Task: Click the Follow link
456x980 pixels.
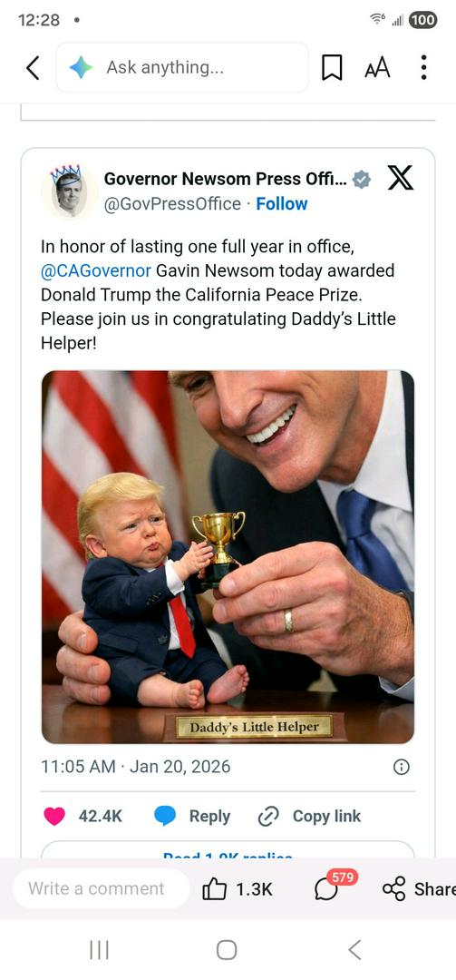Action: [282, 204]
